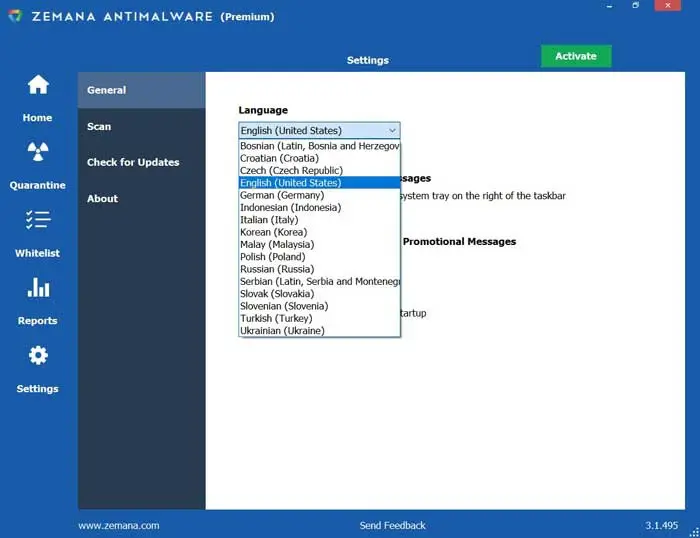The height and width of the screenshot is (538, 700).
Task: Click the Settings page title
Action: 368,60
